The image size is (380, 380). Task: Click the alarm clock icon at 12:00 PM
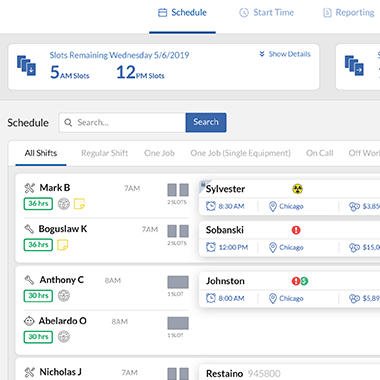click(211, 247)
